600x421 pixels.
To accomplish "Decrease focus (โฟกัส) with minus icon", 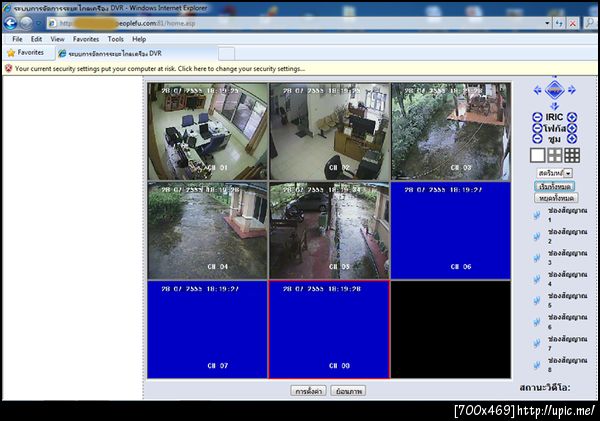I will tap(537, 128).
